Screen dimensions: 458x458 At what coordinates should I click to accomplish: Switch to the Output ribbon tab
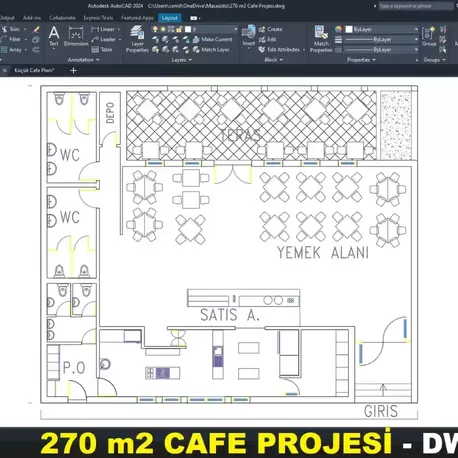click(x=7, y=18)
